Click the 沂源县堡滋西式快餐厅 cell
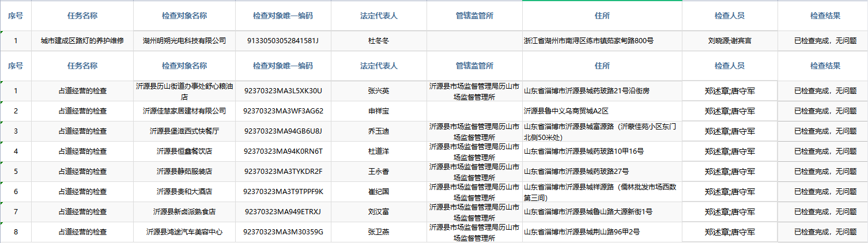Viewport: 868px width, 243px height. pos(184,131)
